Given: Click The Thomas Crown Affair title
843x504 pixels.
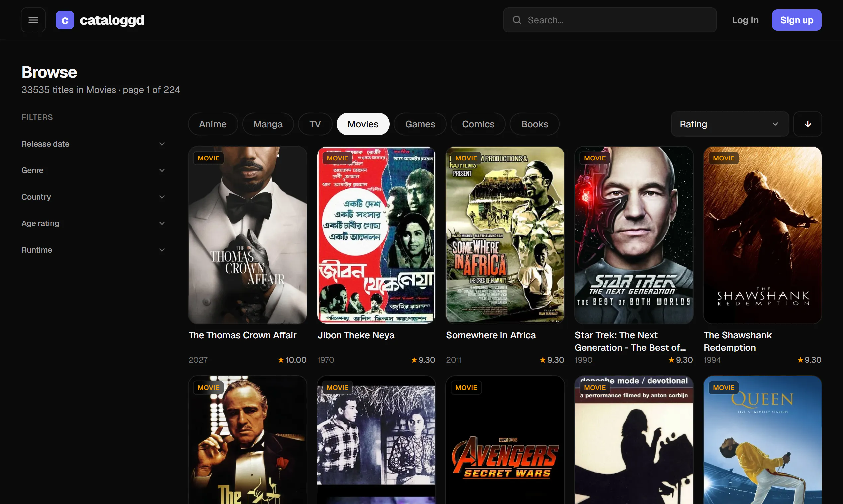Looking at the screenshot, I should [x=242, y=335].
